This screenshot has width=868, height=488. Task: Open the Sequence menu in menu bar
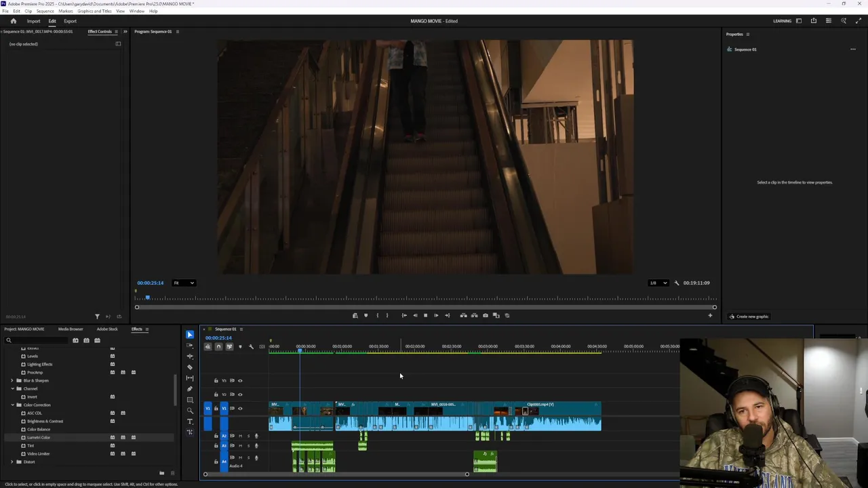45,12
